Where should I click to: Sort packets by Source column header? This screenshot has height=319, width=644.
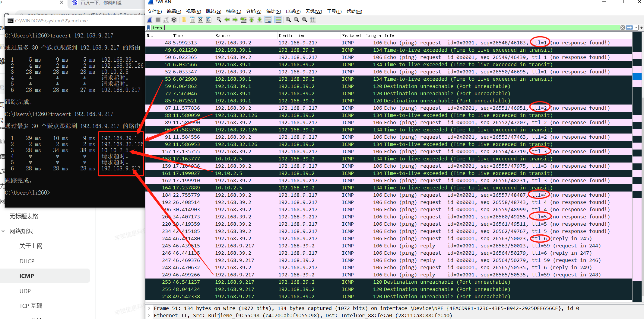245,36
